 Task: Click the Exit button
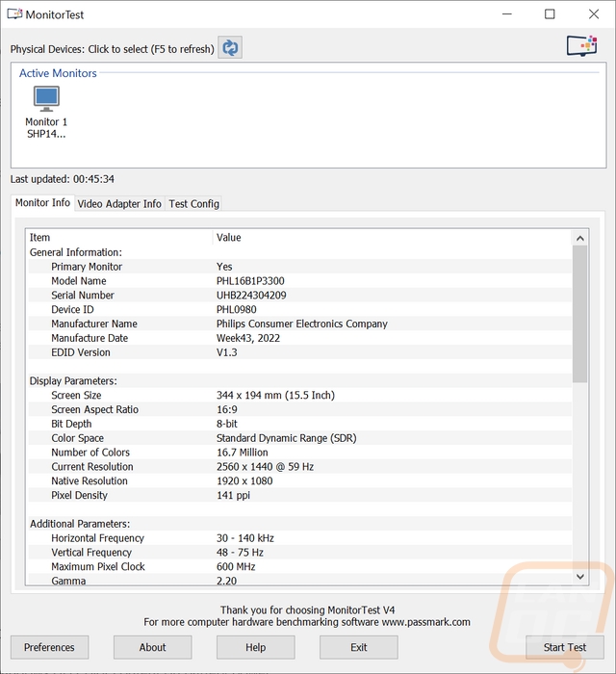359,647
